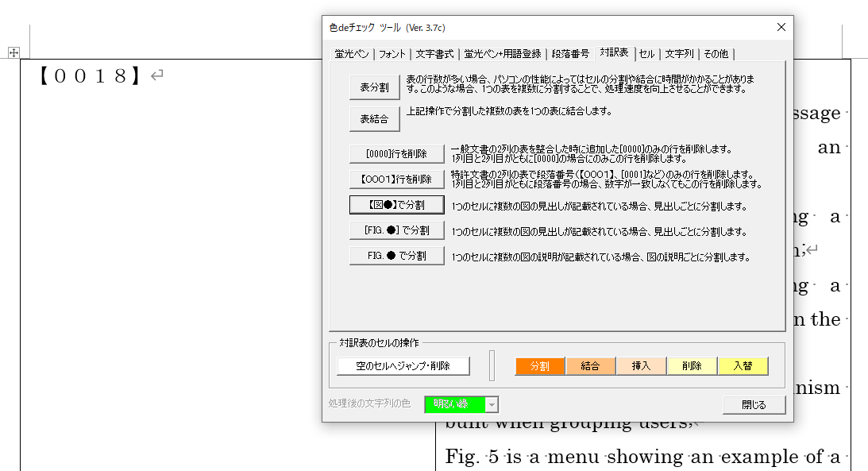This screenshot has height=471, width=868.
Task: Click the table move handle icon
Action: click(x=14, y=52)
